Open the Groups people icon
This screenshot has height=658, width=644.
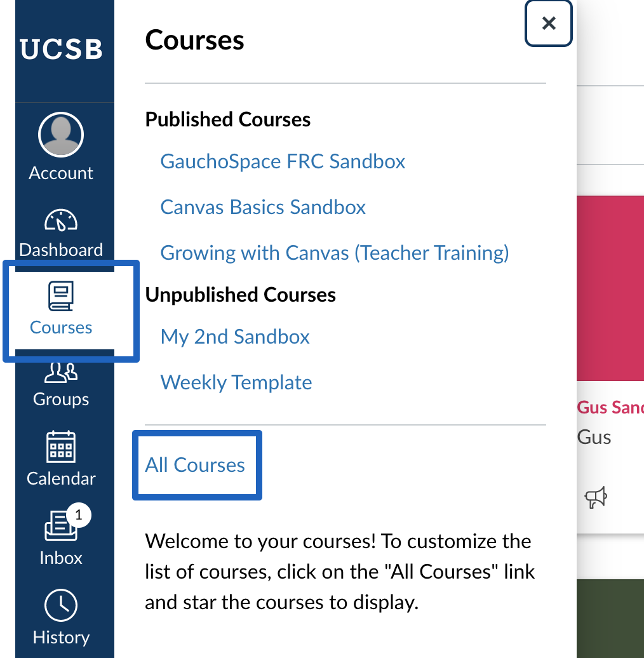[61, 373]
